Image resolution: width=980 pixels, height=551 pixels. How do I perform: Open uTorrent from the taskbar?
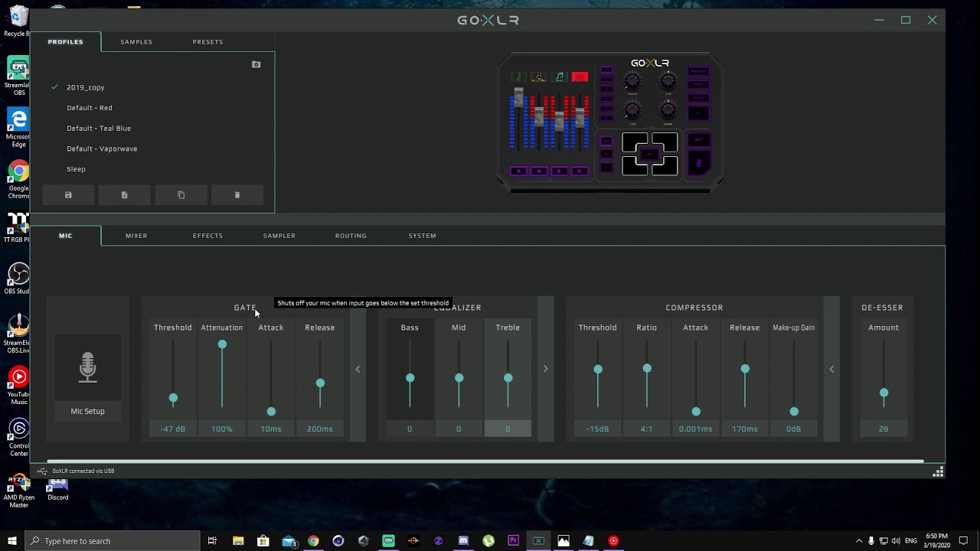pyautogui.click(x=488, y=541)
